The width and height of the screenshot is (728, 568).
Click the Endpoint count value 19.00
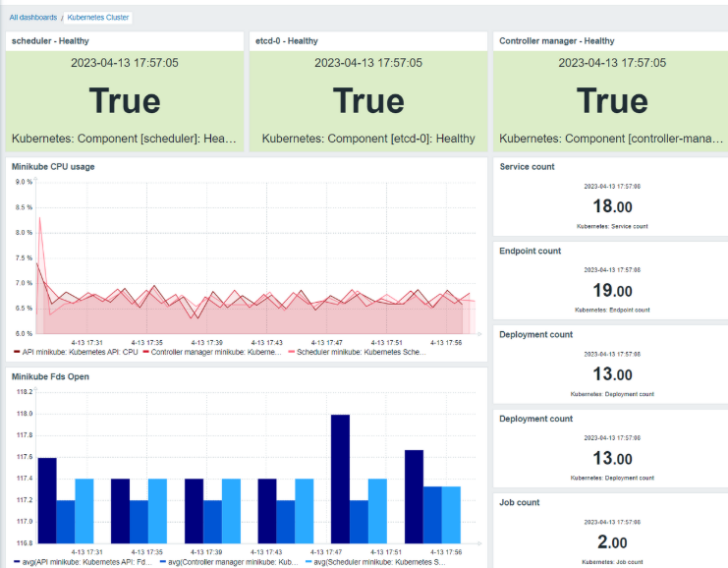coord(611,291)
